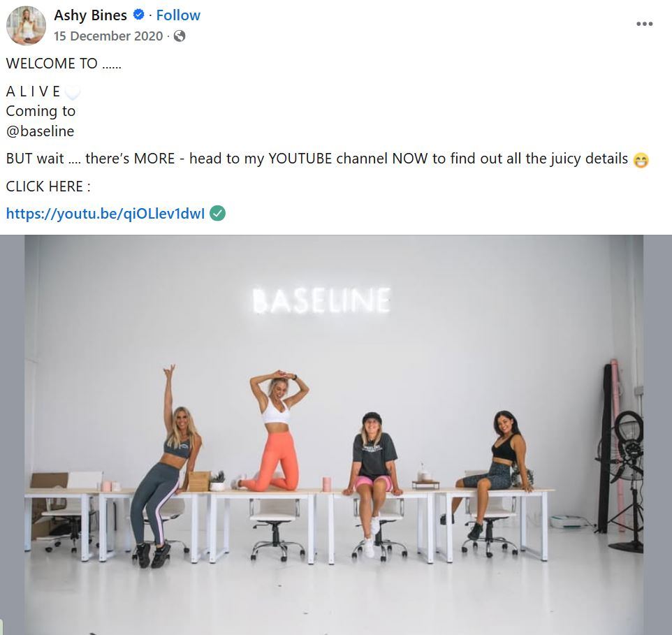672x635 pixels.
Task: Open the youtu.be video link
Action: click(x=105, y=214)
